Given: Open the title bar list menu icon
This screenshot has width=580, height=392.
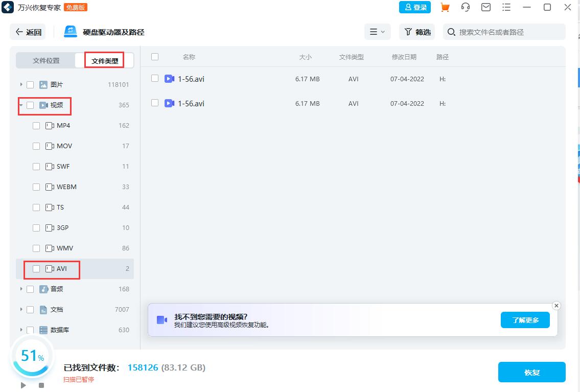Looking at the screenshot, I should pyautogui.click(x=506, y=7).
